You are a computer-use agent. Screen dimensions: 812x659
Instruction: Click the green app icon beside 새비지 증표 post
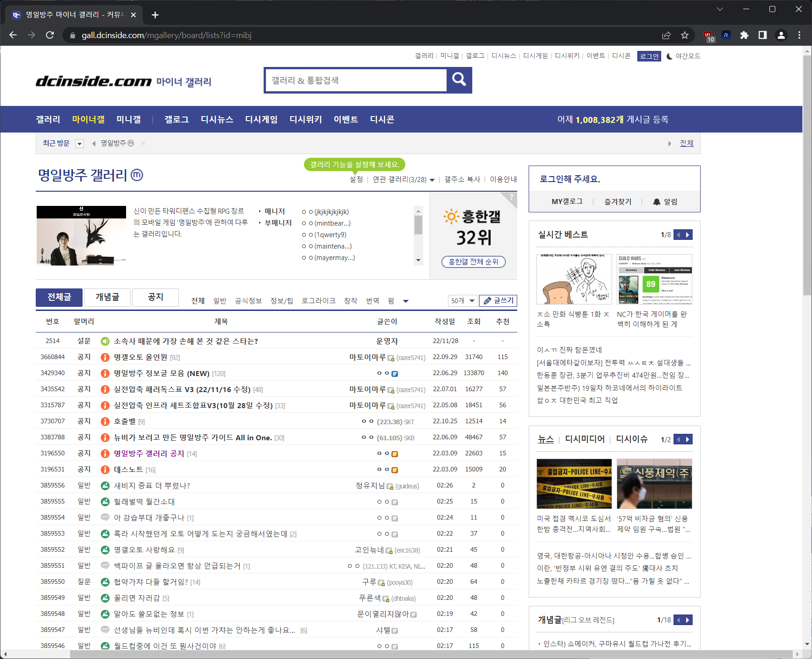coord(105,485)
